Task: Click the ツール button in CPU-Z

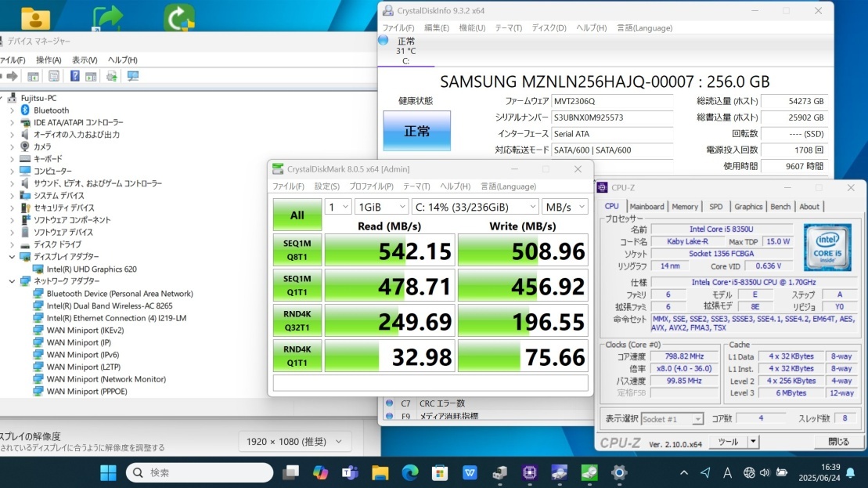Action: [x=728, y=442]
